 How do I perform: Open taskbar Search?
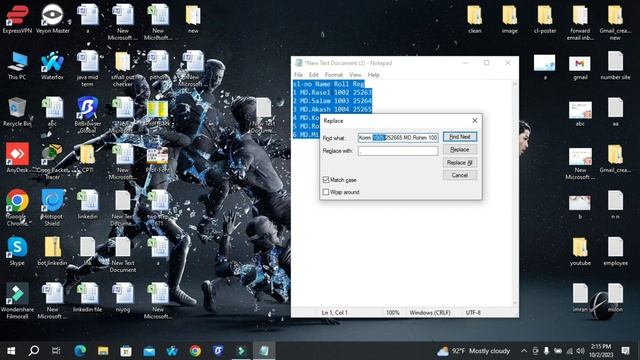[x=34, y=351]
